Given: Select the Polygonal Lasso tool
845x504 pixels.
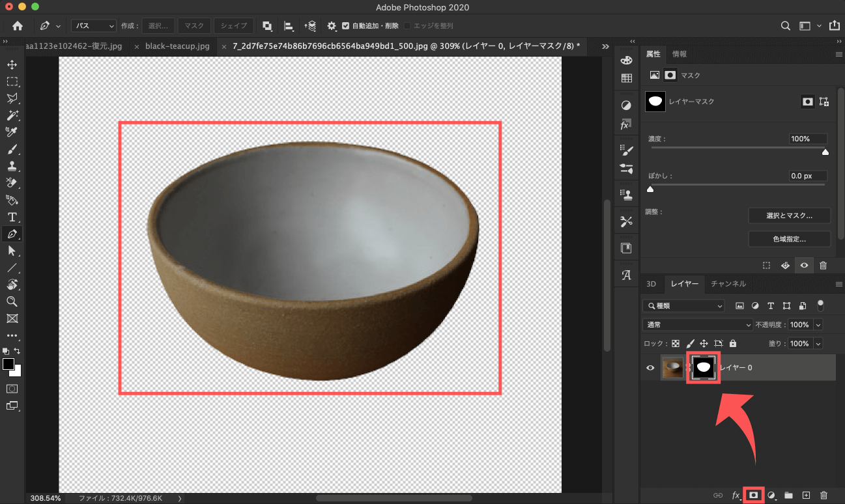Looking at the screenshot, I should [x=12, y=99].
